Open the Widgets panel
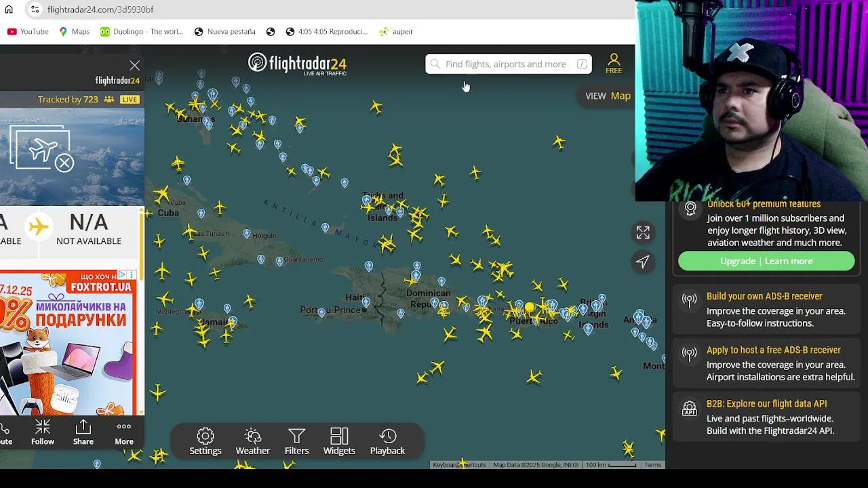The width and height of the screenshot is (868, 488). pyautogui.click(x=339, y=436)
